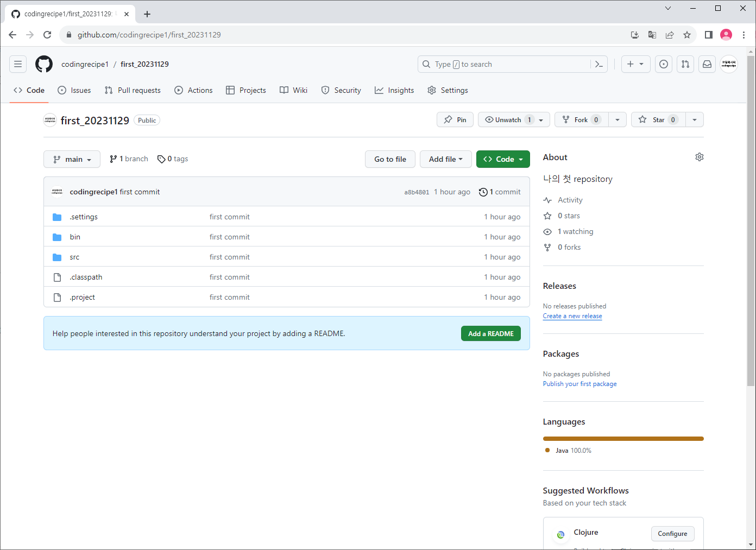Image resolution: width=756 pixels, height=550 pixels.
Task: Open Chrome tab search chevron
Action: coord(668,8)
